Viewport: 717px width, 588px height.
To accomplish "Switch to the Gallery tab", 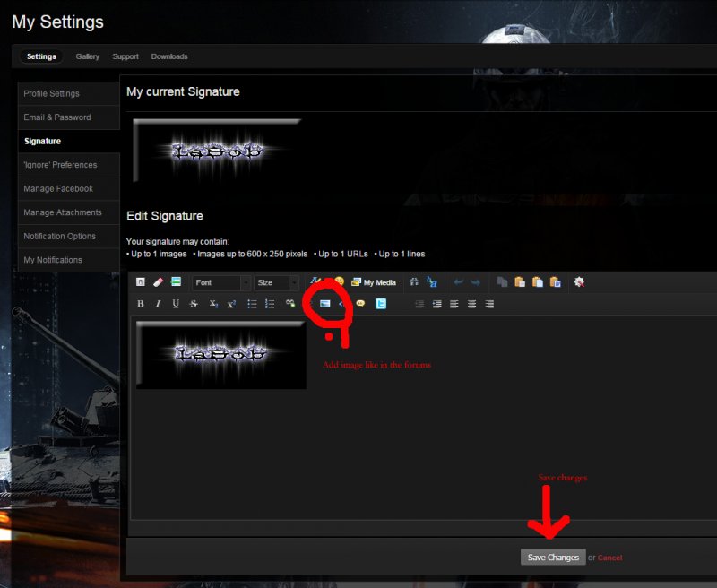I will (x=88, y=56).
